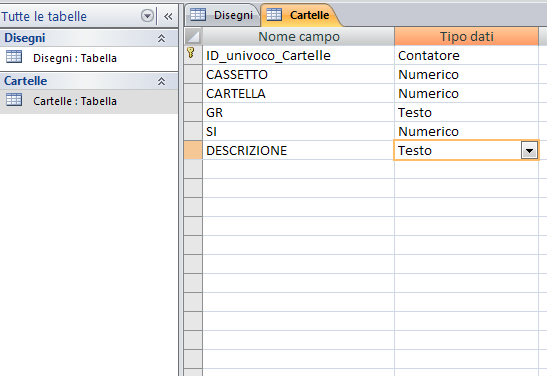Open the Tutte le tabelle navigation dropdown

[147, 16]
